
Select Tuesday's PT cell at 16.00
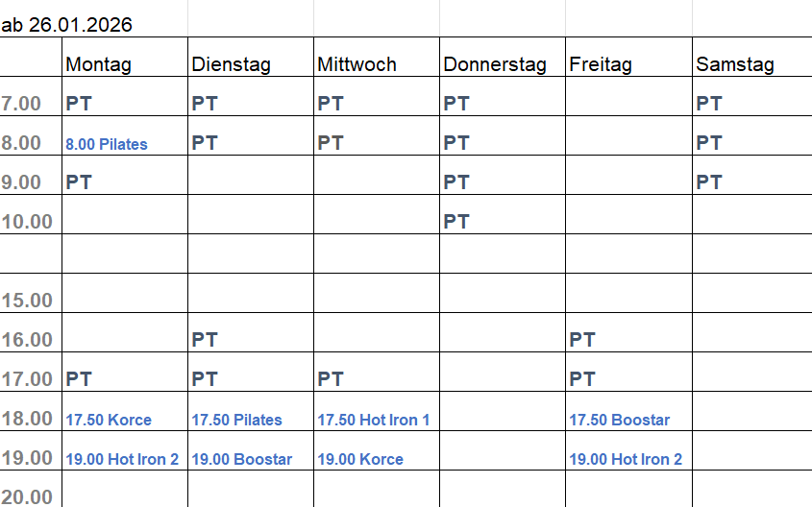point(205,340)
